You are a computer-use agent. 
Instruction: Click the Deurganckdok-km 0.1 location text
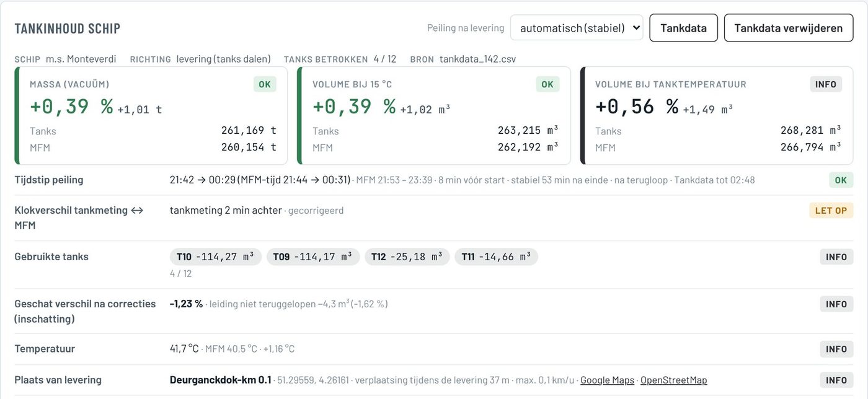[221, 380]
